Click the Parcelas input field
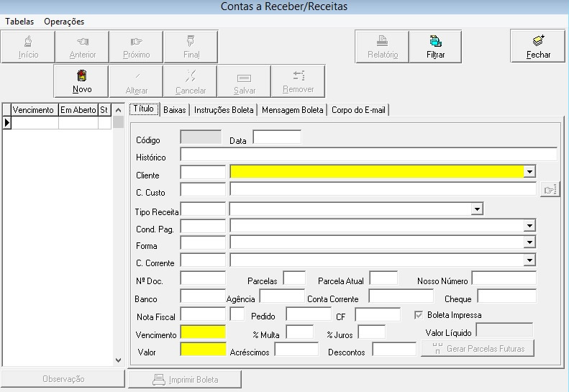 pos(294,278)
